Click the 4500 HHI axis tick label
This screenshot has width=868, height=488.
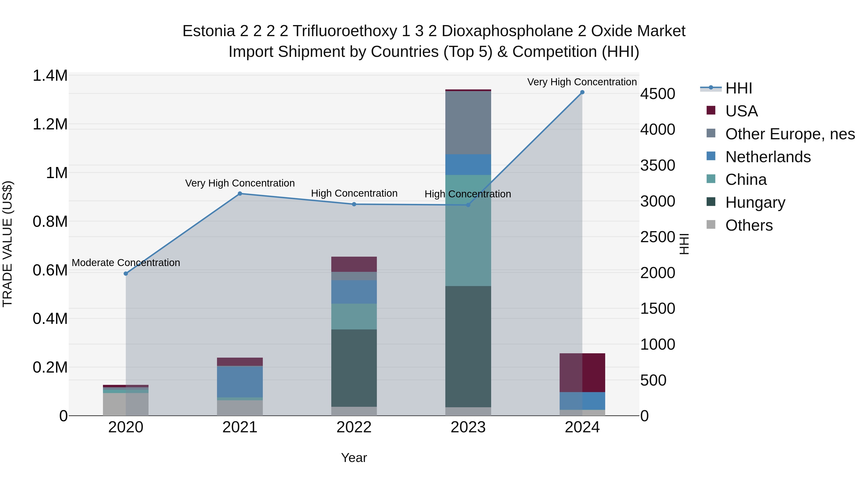point(658,94)
